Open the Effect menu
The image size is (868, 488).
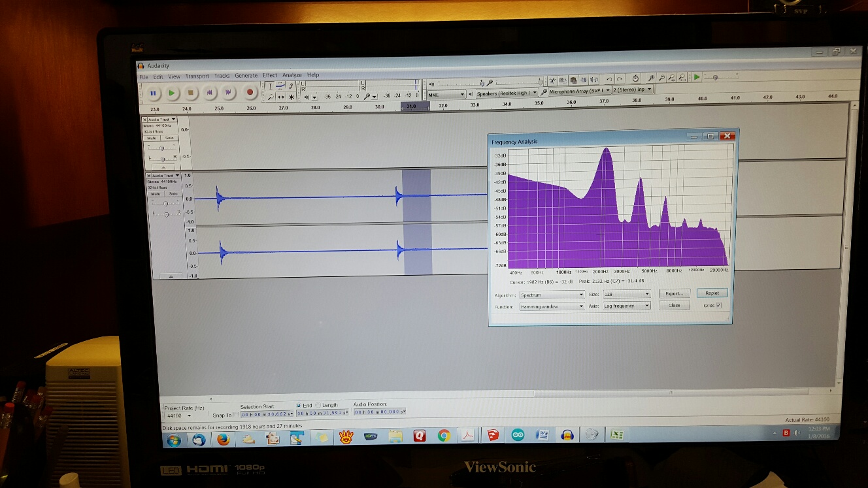point(270,75)
